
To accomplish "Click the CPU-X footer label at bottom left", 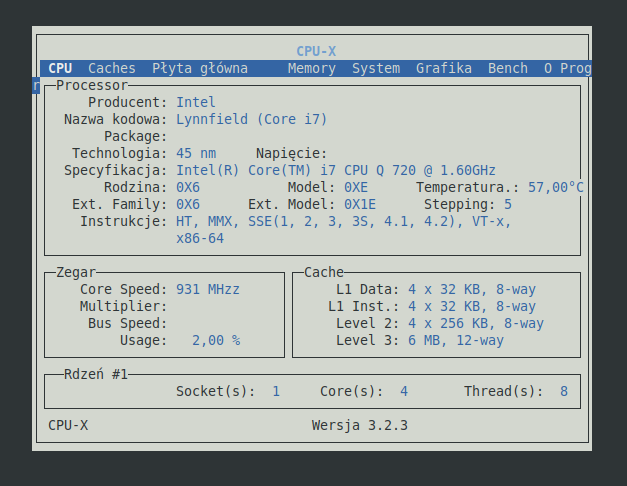I will click(68, 425).
